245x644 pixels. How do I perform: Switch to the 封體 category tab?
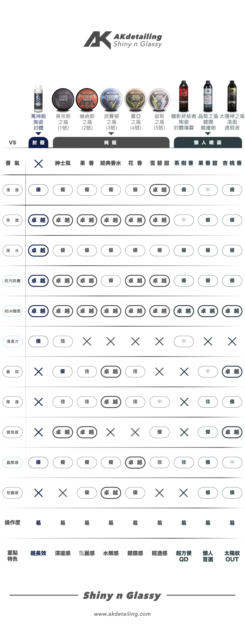coord(38,143)
